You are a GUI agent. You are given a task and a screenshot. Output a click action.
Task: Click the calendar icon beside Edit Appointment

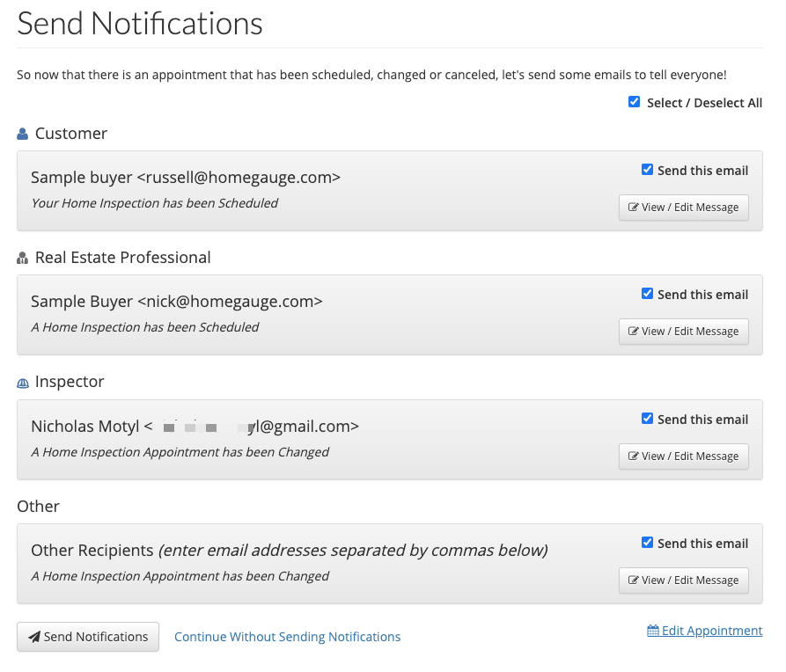pyautogui.click(x=653, y=631)
